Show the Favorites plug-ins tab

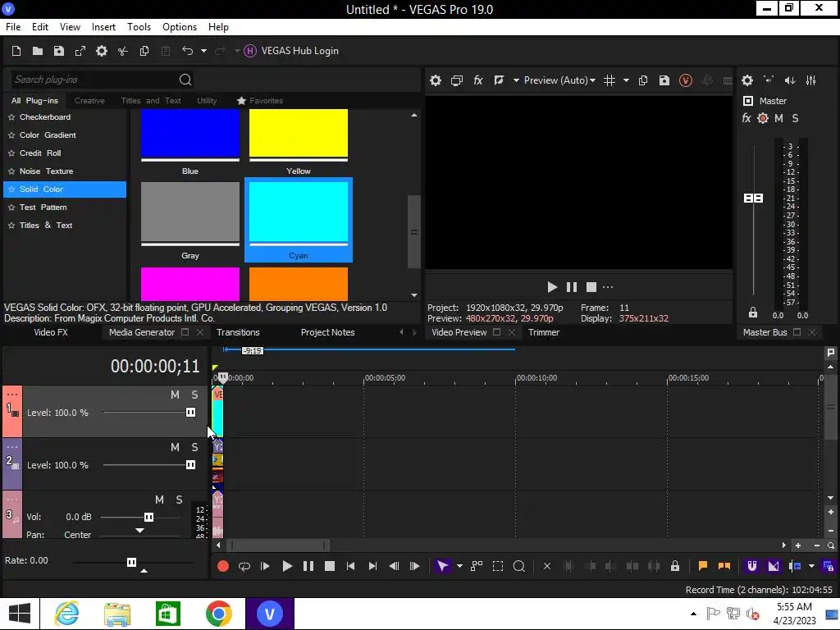tap(260, 101)
